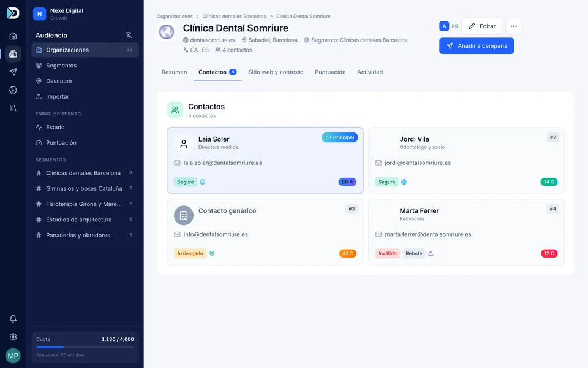The width and height of the screenshot is (588, 368).
Task: Click the building avatar of Contacto genérico
Action: [x=184, y=215]
